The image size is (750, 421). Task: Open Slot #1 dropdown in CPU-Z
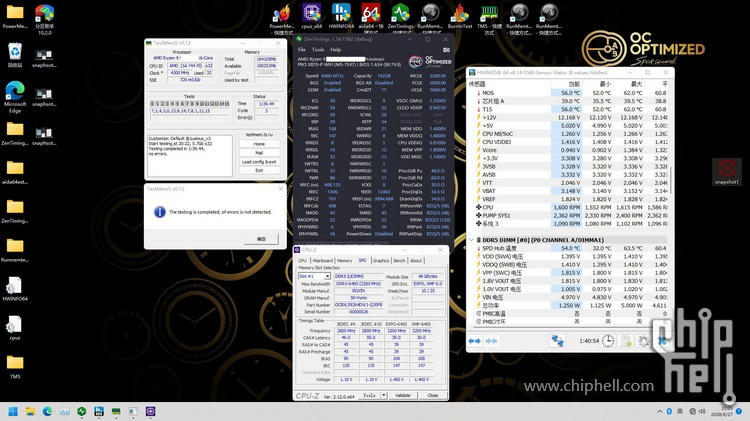point(314,276)
